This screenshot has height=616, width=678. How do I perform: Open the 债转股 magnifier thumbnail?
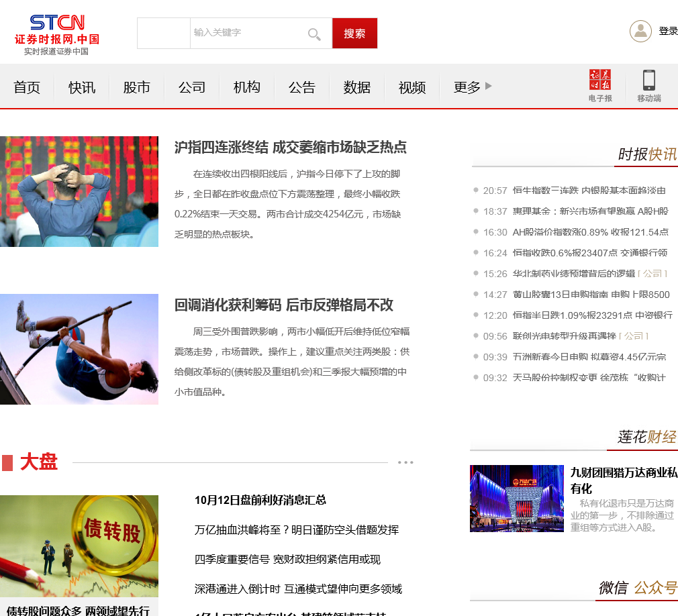(79, 546)
